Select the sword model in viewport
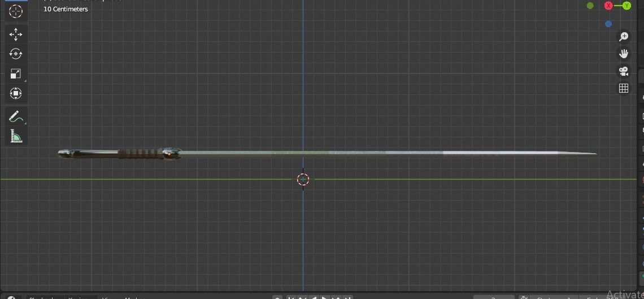This screenshot has width=644, height=299. click(327, 154)
